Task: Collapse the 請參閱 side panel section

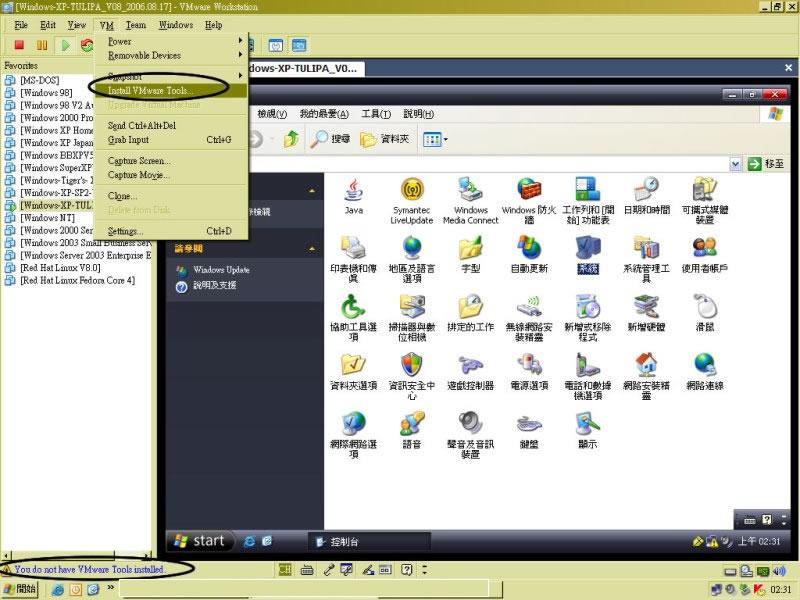Action: pos(312,248)
